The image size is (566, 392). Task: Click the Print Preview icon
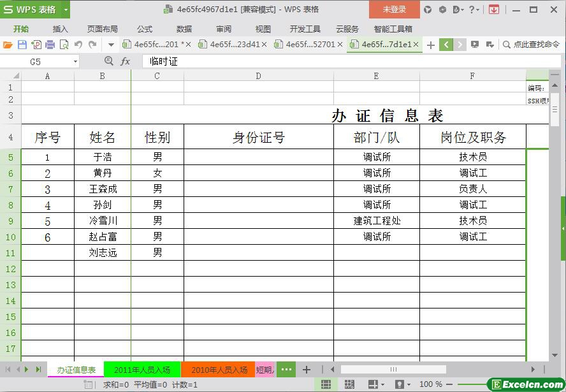pyautogui.click(x=64, y=45)
